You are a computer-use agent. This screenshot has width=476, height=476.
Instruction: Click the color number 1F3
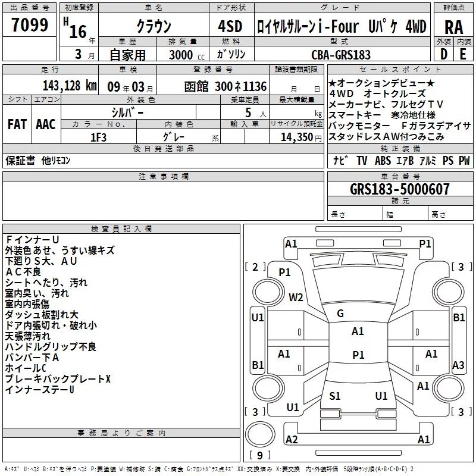[99, 137]
